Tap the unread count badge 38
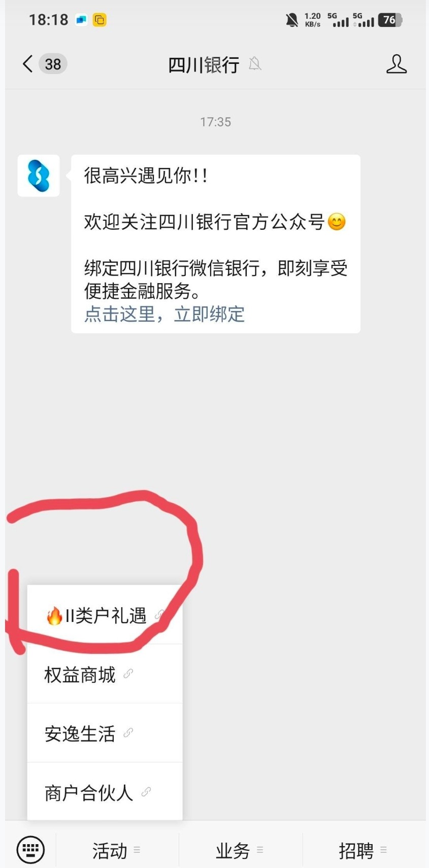Screen dimensions: 429x868 pyautogui.click(x=53, y=64)
